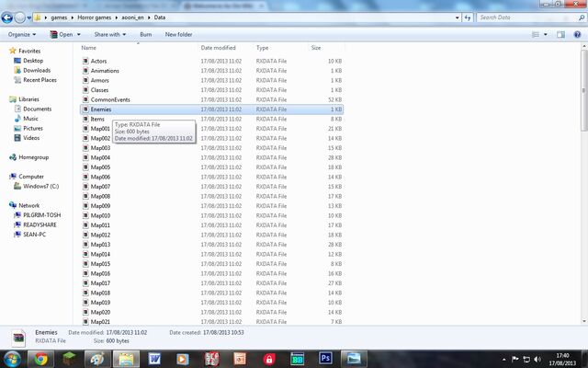Image resolution: width=588 pixels, height=368 pixels.
Task: Create a New folder
Action: (x=178, y=35)
